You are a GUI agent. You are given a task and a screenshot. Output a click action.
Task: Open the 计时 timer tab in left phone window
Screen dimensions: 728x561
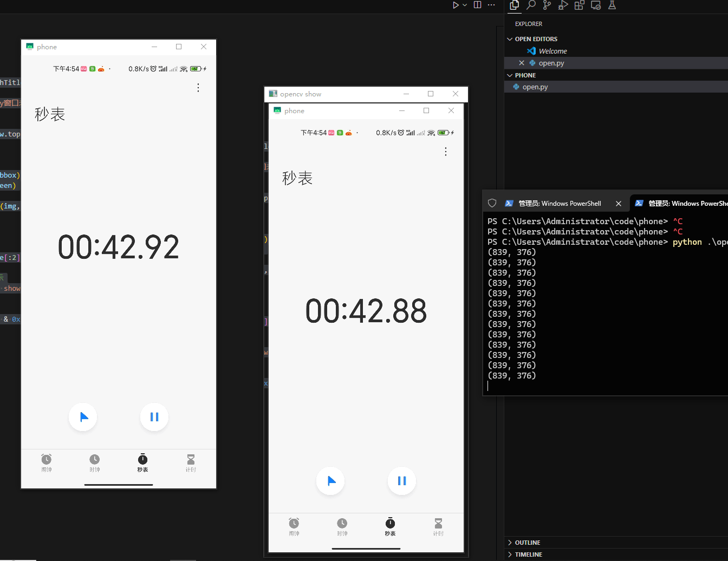tap(191, 463)
